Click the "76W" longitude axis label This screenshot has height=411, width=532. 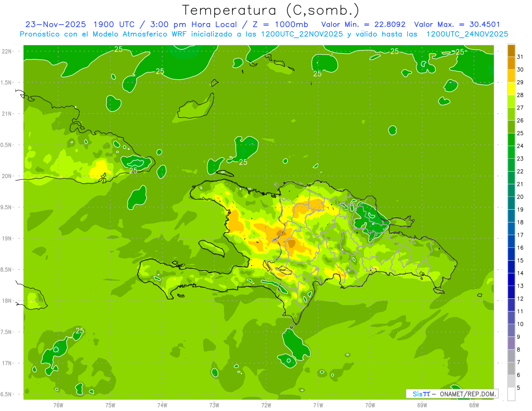click(x=58, y=405)
